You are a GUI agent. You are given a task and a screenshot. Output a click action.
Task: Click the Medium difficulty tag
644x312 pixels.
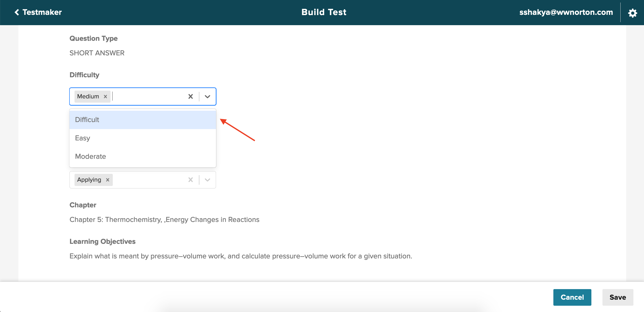(88, 97)
